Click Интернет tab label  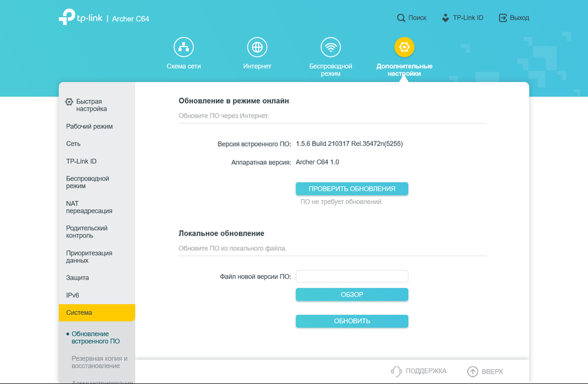pos(257,67)
